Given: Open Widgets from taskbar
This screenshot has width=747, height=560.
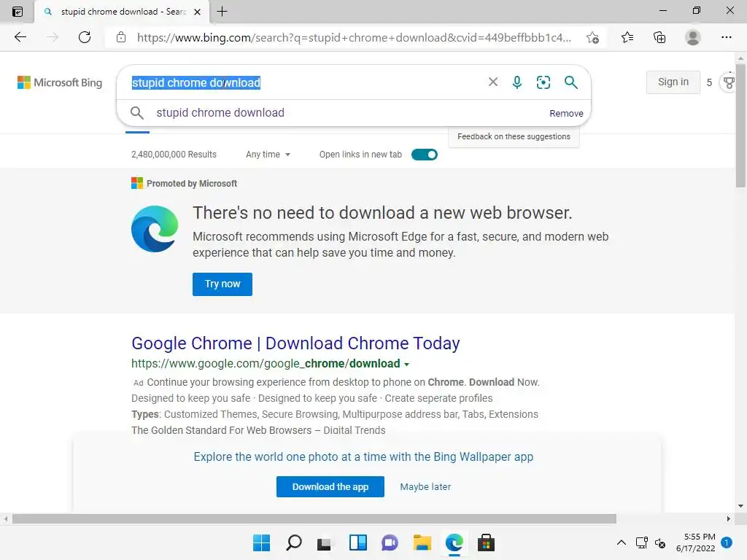Looking at the screenshot, I should pos(357,542).
